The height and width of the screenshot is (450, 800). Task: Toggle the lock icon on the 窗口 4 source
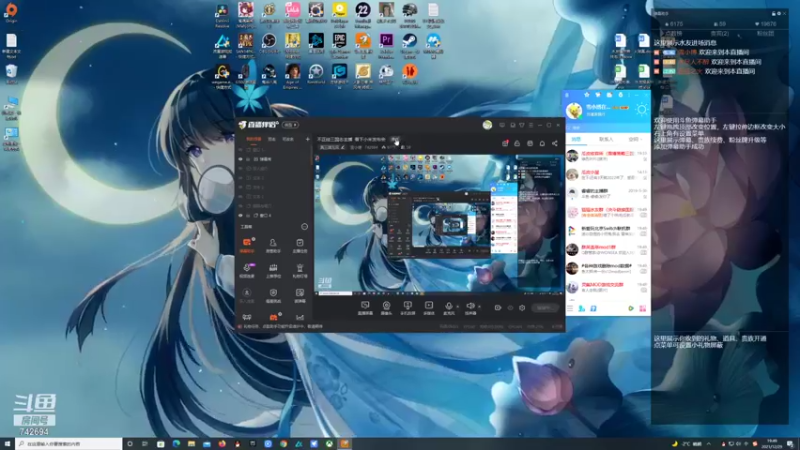click(248, 215)
